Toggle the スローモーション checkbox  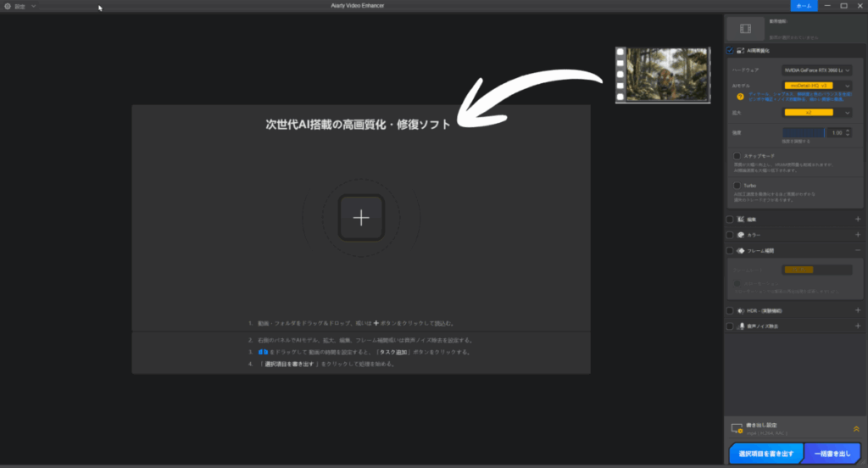[x=737, y=283]
